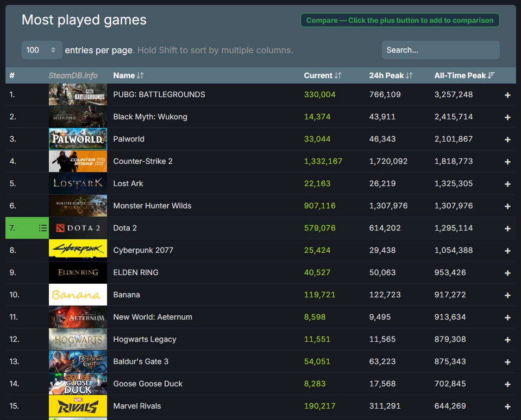The height and width of the screenshot is (420, 521).
Task: Sort the table by Name column
Action: tap(128, 75)
